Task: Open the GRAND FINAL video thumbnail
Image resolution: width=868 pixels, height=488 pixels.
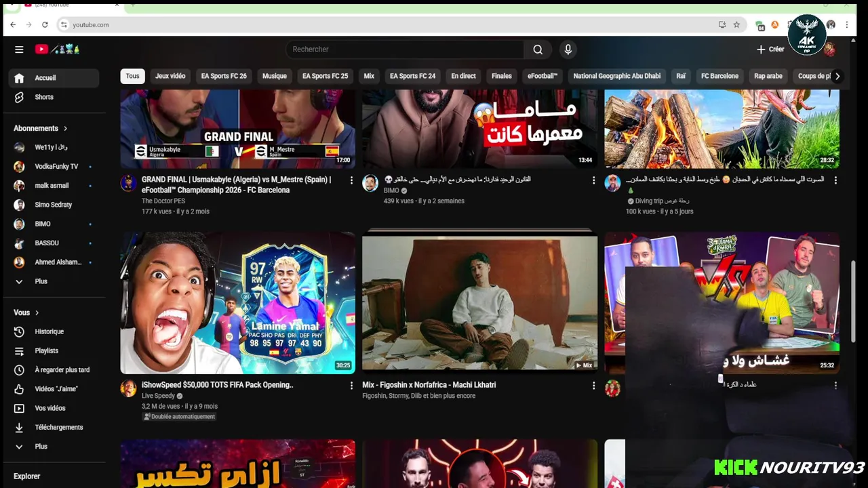Action: [x=238, y=129]
